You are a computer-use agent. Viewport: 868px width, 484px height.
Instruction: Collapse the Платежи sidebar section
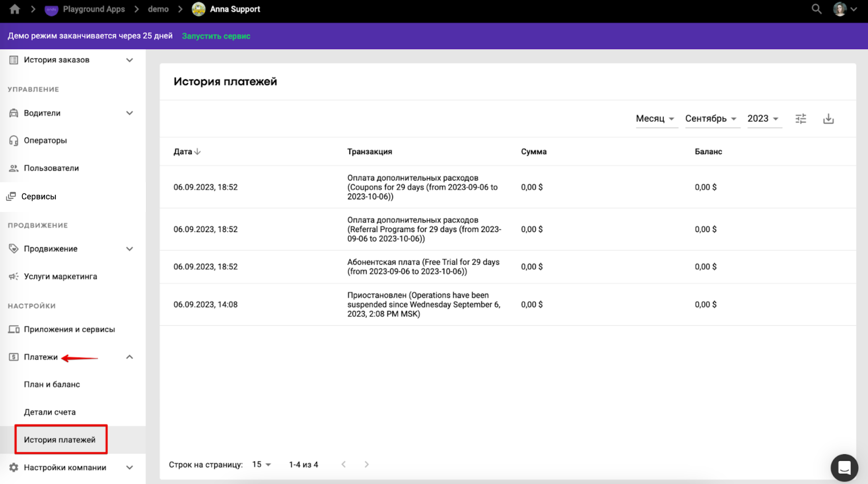click(x=129, y=357)
